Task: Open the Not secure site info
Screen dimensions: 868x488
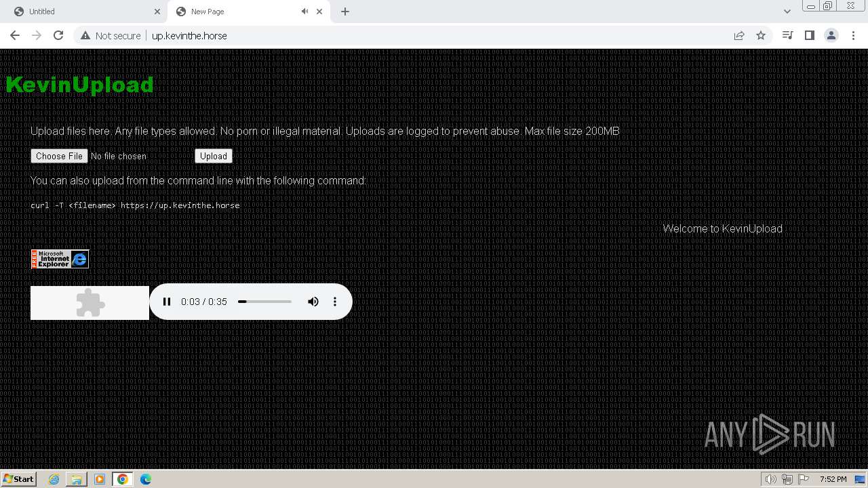Action: coord(111,35)
